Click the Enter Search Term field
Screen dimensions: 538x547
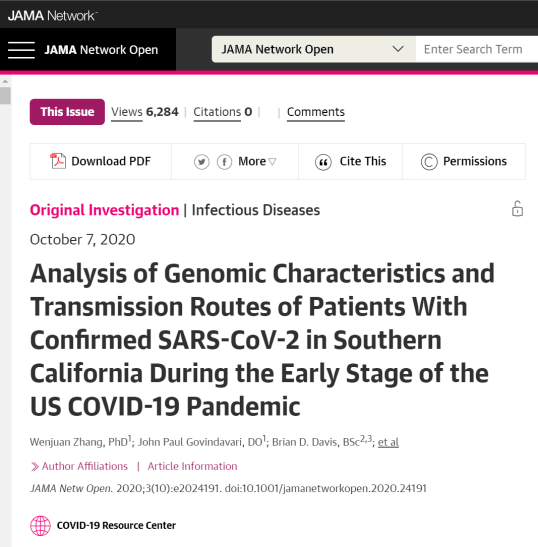click(477, 49)
